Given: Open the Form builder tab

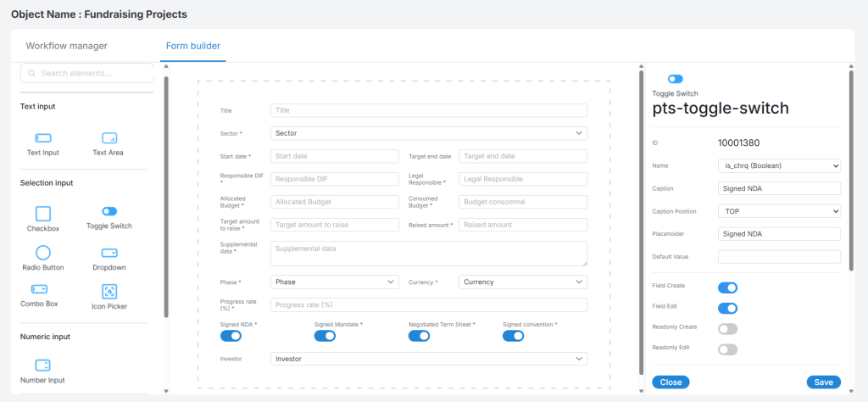Looking at the screenshot, I should 193,46.
